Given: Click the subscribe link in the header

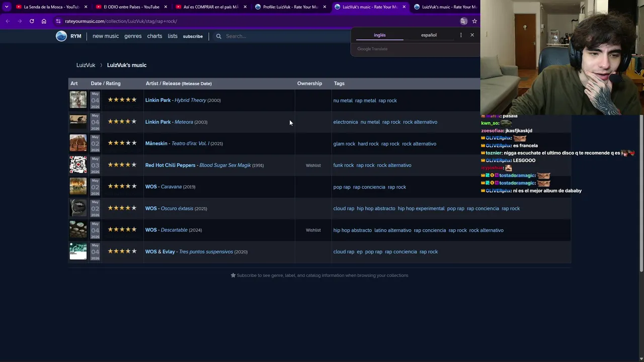Looking at the screenshot, I should (193, 36).
